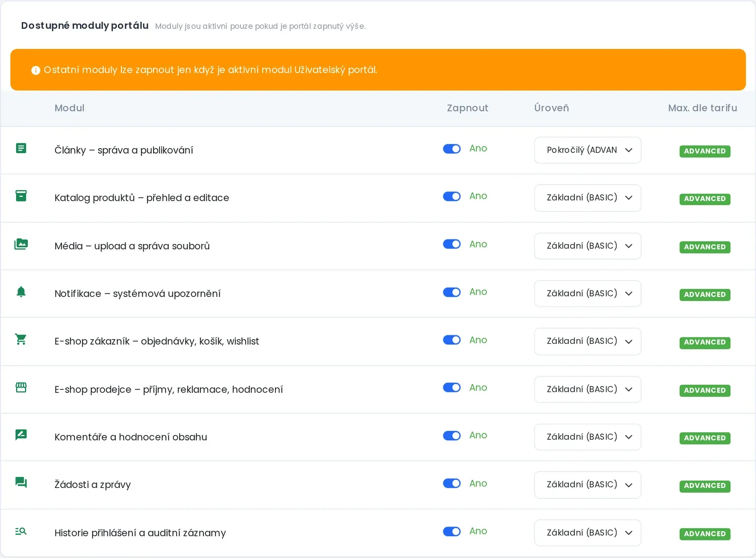756x558 pixels.
Task: Click the 'Katalog produktů – přehled a editace' label
Action: click(x=142, y=198)
